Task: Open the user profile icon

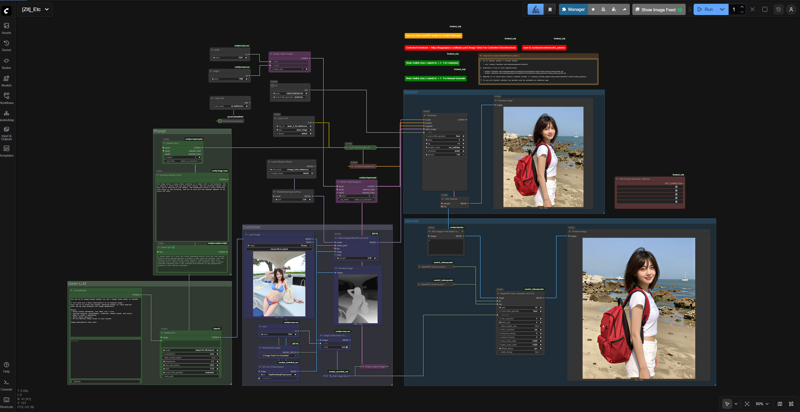Action: 791,9
